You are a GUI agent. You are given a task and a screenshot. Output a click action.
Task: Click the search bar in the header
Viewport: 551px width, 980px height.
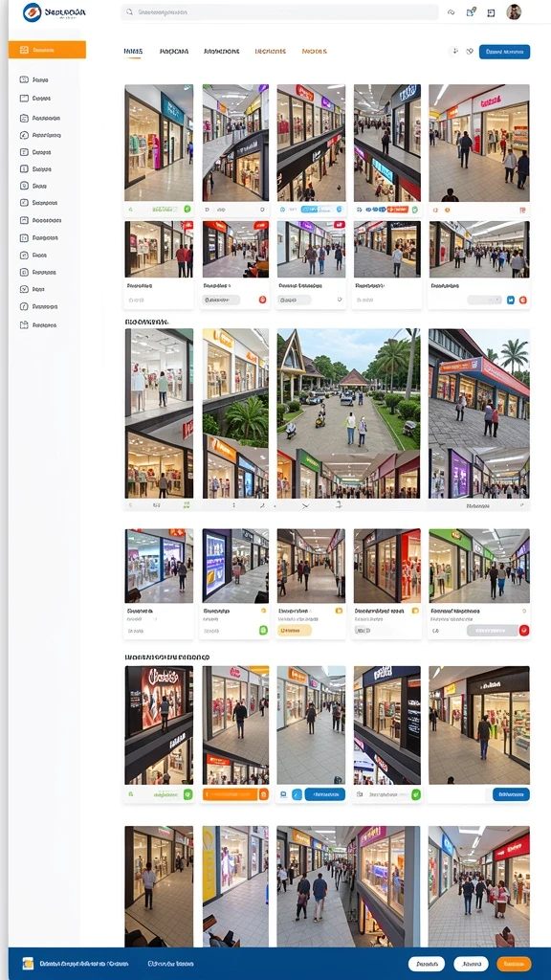click(280, 11)
